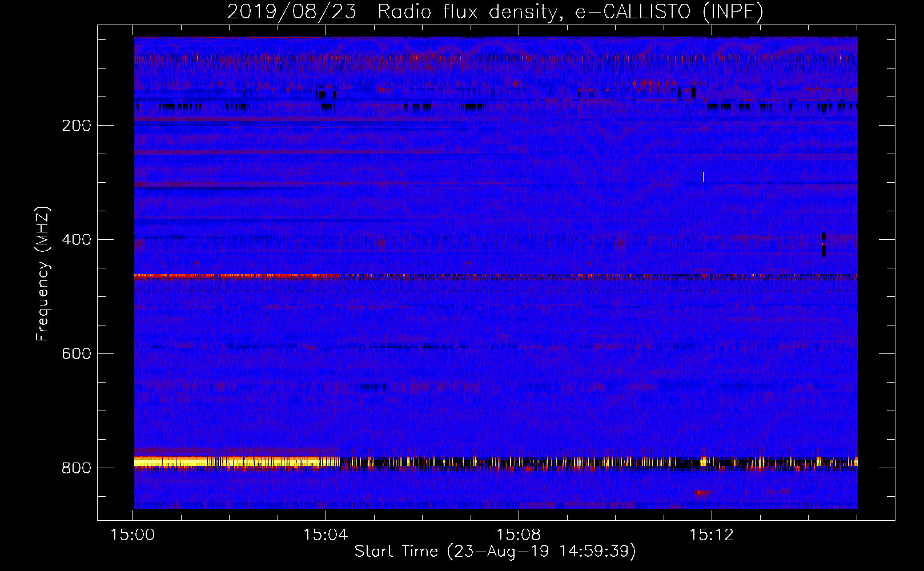
Task: Click the 400 frequency tick label
Action: pyautogui.click(x=77, y=240)
